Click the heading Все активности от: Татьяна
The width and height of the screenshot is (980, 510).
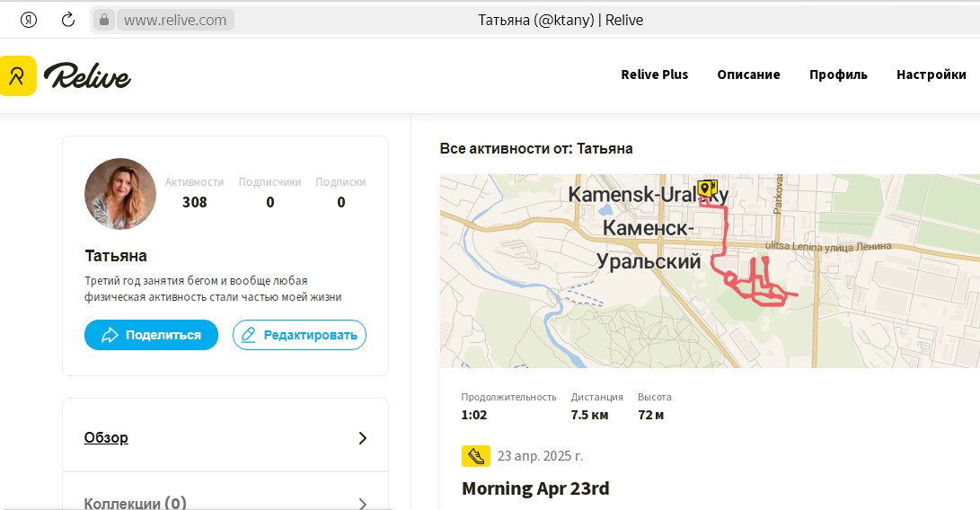(x=536, y=149)
